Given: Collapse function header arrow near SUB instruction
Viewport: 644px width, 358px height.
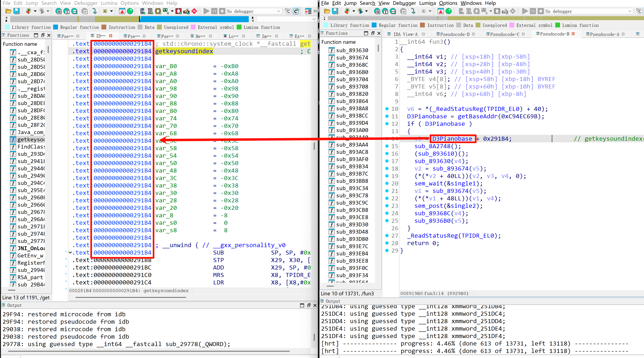Looking at the screenshot, I should point(70,253).
